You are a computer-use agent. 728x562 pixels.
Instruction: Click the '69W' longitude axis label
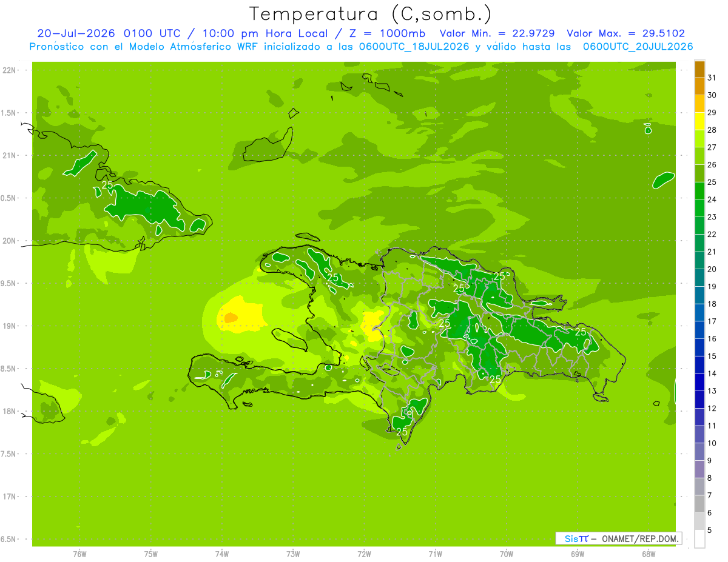[x=578, y=554]
